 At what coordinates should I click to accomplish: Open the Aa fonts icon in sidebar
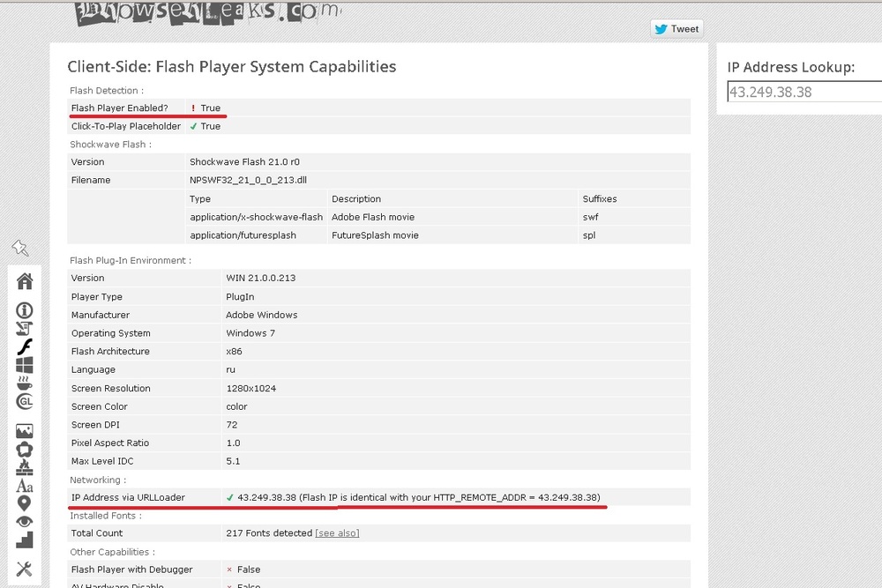click(24, 486)
